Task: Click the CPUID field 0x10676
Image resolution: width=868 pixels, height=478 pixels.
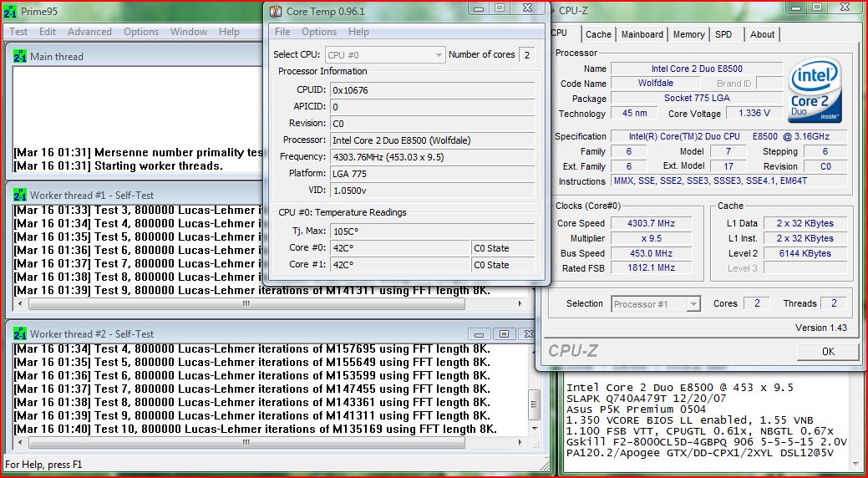Action: coord(433,90)
